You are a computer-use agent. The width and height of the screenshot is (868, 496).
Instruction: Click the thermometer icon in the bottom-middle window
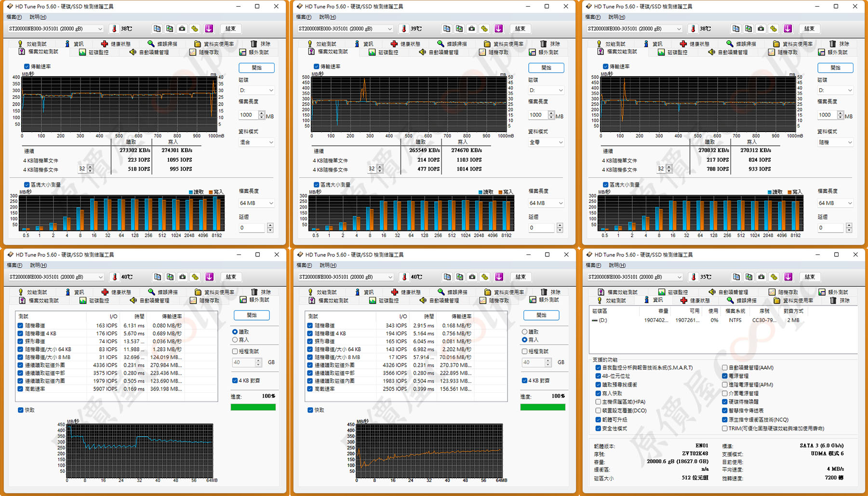pyautogui.click(x=405, y=277)
